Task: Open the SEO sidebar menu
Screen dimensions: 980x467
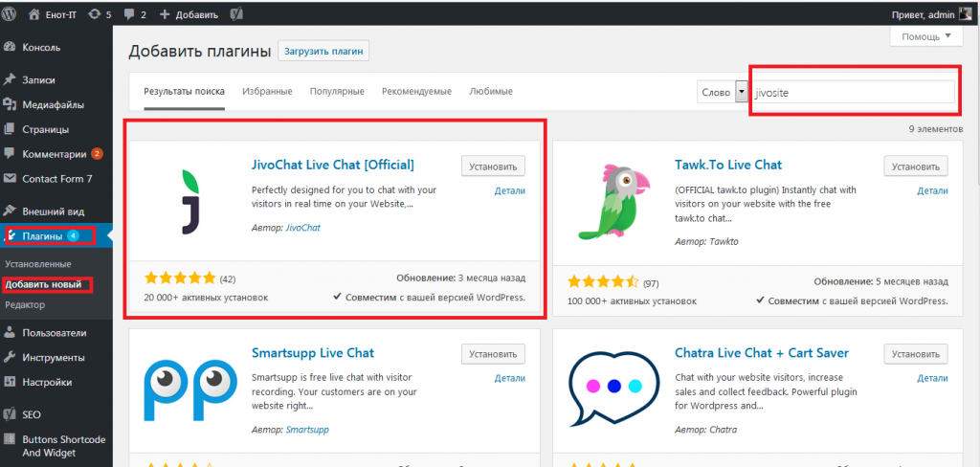Action: tap(32, 414)
